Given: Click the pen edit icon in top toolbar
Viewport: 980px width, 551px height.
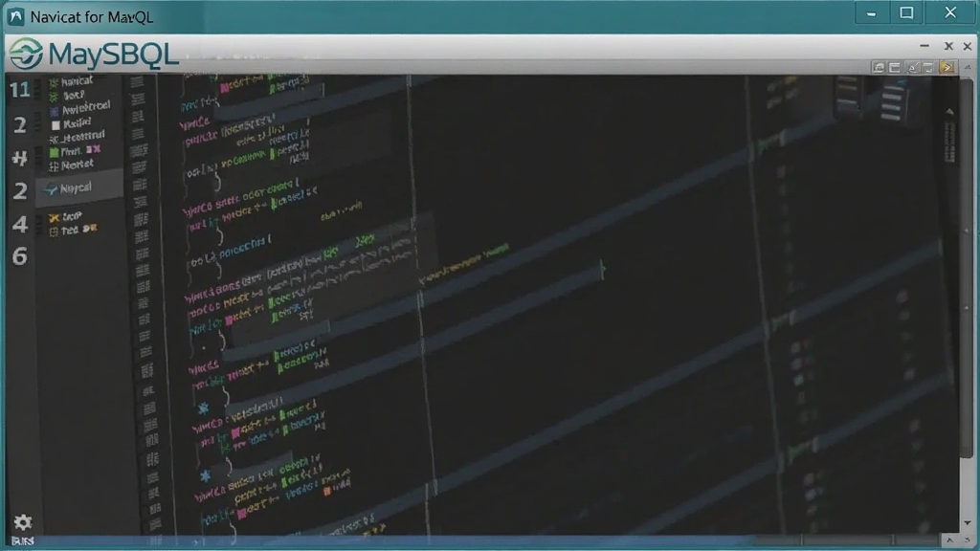Looking at the screenshot, I should [x=913, y=67].
